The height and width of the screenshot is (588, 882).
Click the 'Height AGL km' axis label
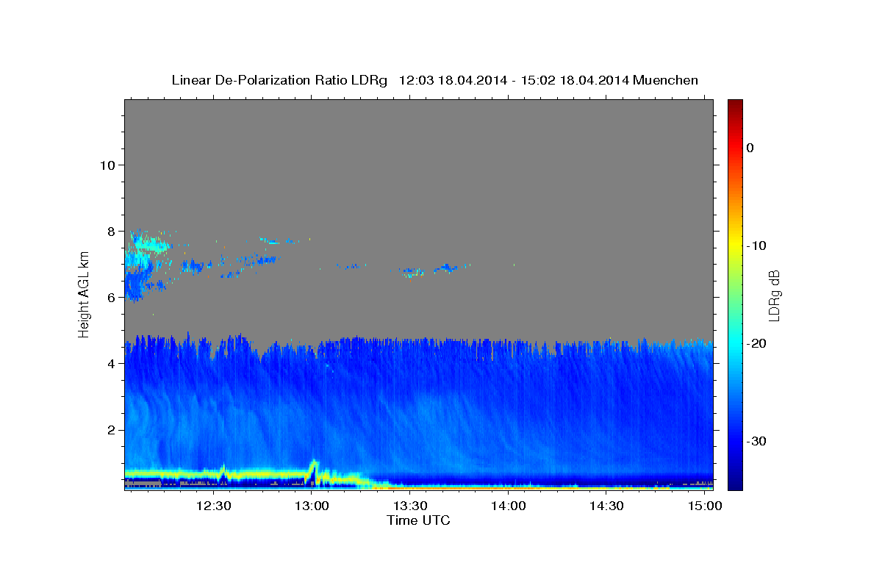point(84,294)
